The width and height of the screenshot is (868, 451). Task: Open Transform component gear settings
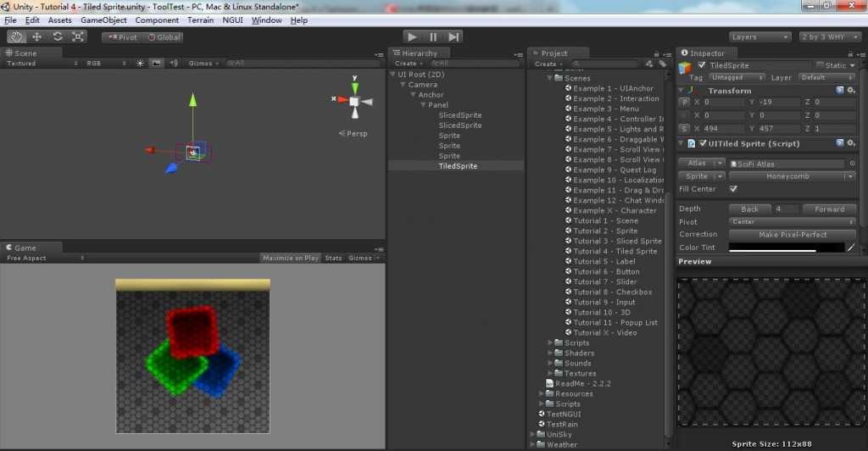[x=851, y=90]
